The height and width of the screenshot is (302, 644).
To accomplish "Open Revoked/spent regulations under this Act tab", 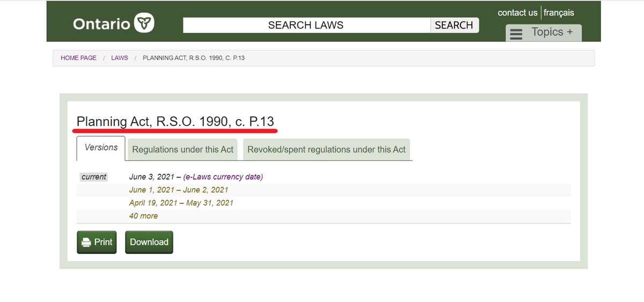I will tap(326, 150).
